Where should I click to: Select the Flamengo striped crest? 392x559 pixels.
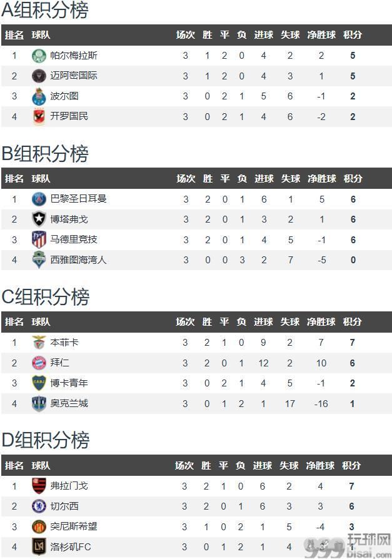click(x=39, y=486)
